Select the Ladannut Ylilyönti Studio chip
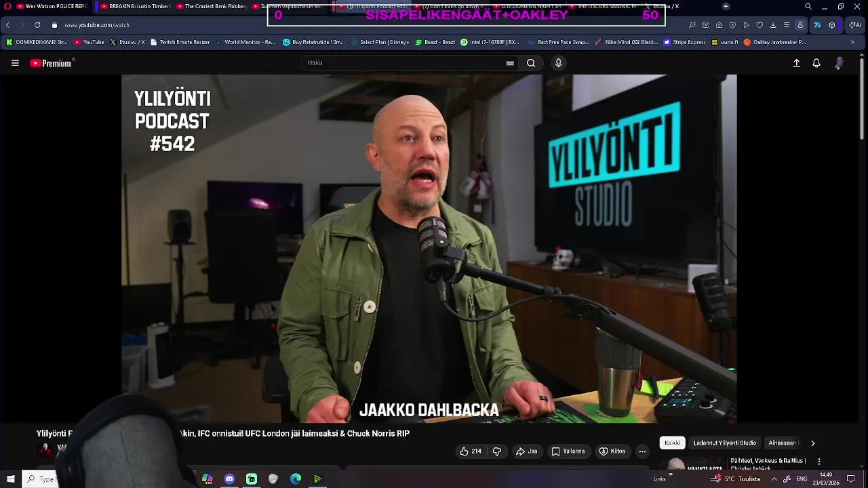The width and height of the screenshot is (868, 488). 724,443
